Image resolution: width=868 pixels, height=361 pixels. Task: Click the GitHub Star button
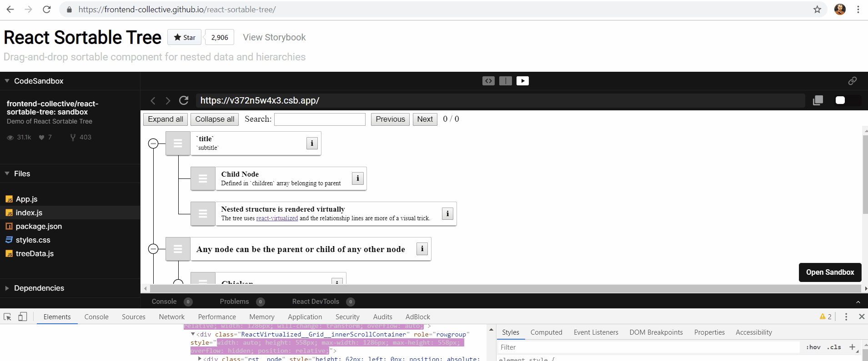(185, 37)
